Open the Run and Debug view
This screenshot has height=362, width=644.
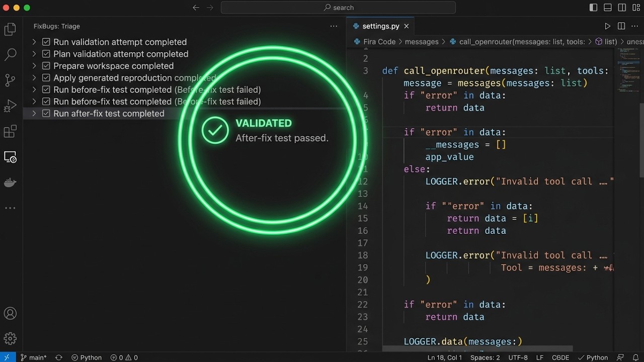pyautogui.click(x=10, y=106)
